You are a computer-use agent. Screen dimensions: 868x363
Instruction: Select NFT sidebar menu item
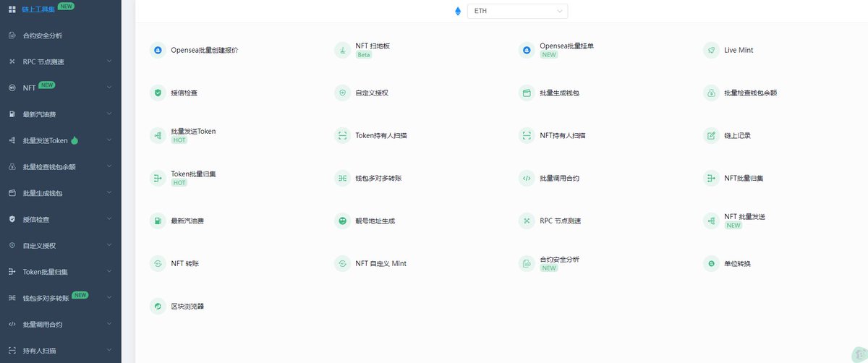click(61, 87)
